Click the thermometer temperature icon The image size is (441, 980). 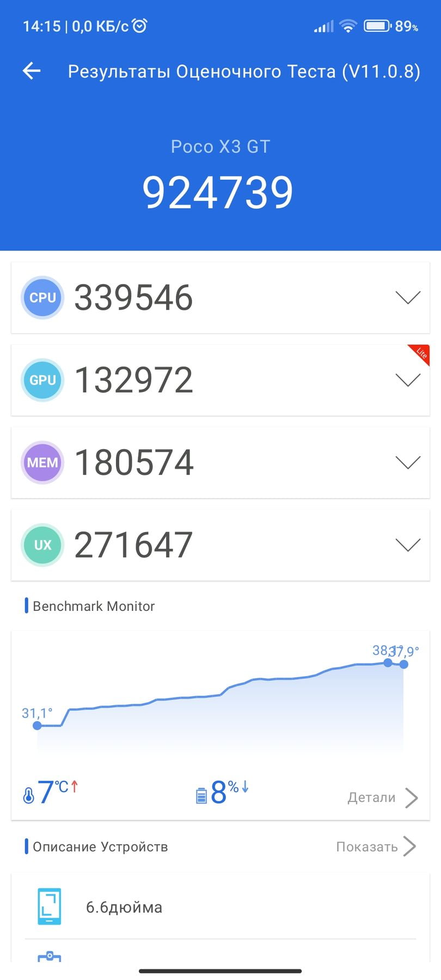point(28,797)
